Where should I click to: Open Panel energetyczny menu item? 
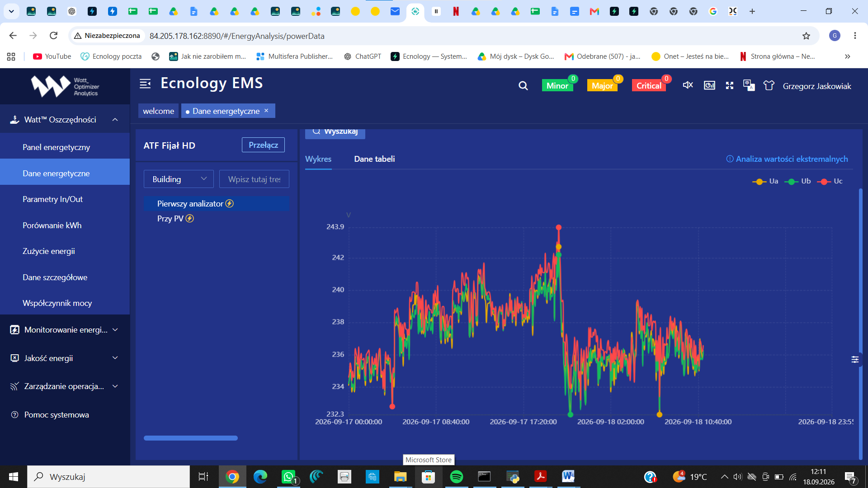(x=65, y=147)
